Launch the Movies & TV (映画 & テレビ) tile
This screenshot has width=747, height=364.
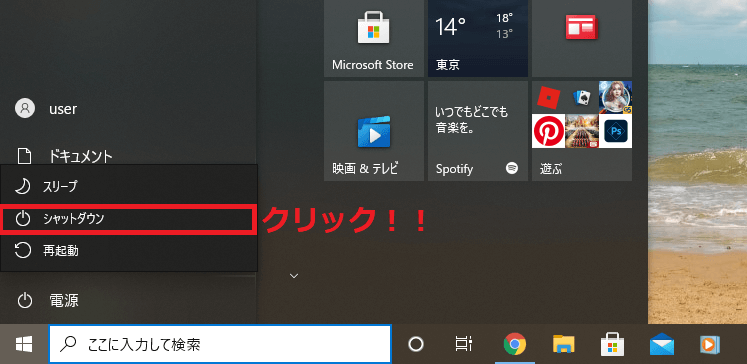pyautogui.click(x=374, y=131)
